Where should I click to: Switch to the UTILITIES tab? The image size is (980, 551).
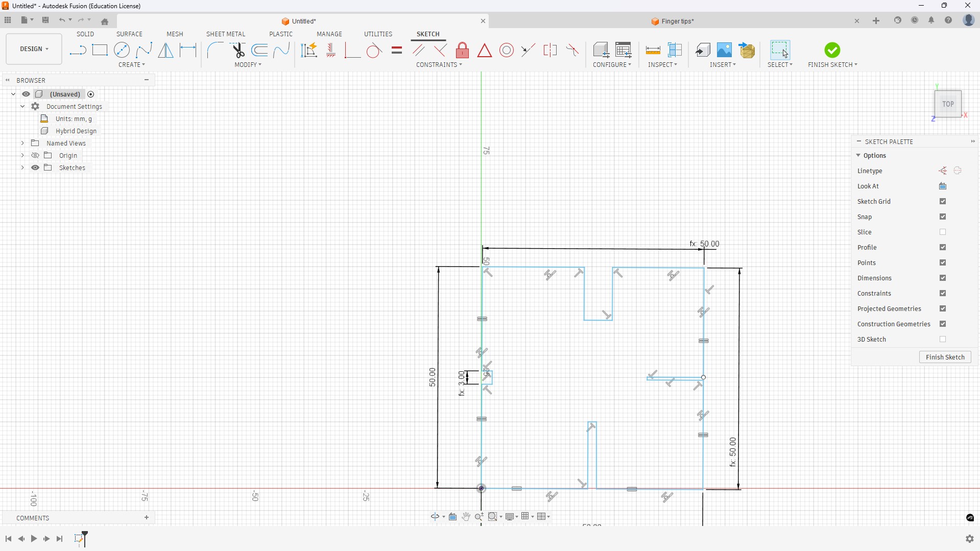pos(378,34)
